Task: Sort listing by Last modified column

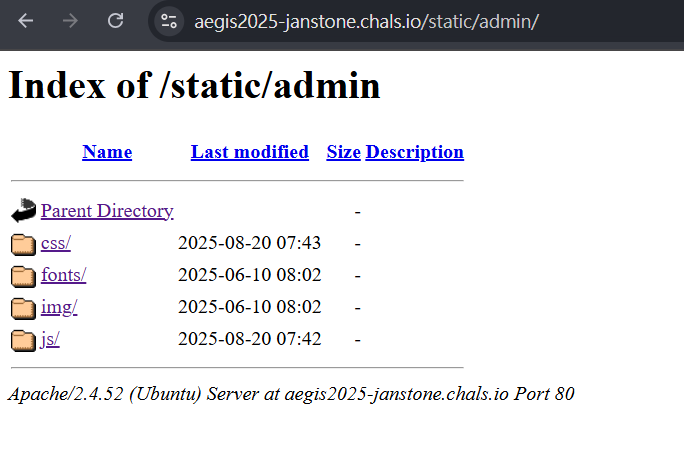Action: point(249,152)
